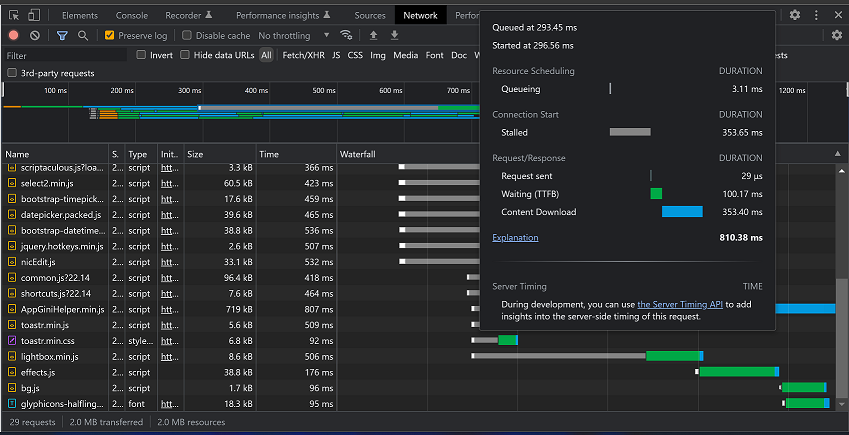This screenshot has height=435, width=849.
Task: Stop recording the network log
Action: (x=14, y=35)
